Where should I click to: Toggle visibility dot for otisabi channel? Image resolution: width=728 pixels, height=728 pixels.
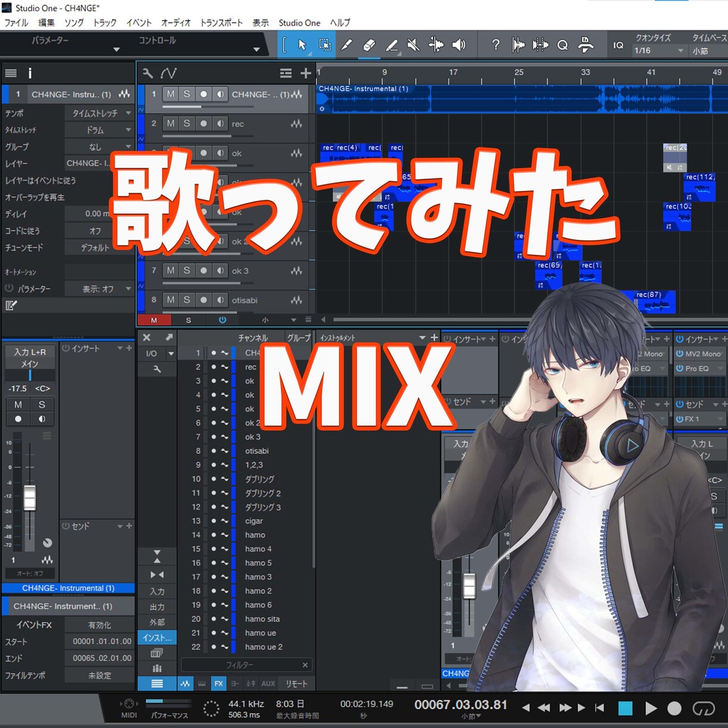pos(214,451)
